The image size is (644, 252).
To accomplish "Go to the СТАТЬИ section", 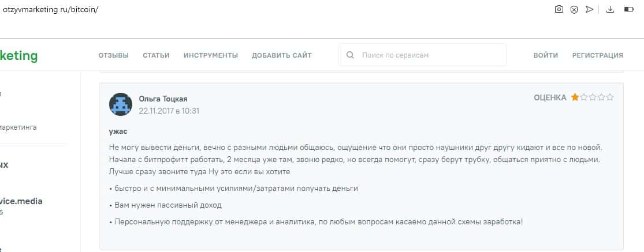I will point(156,55).
